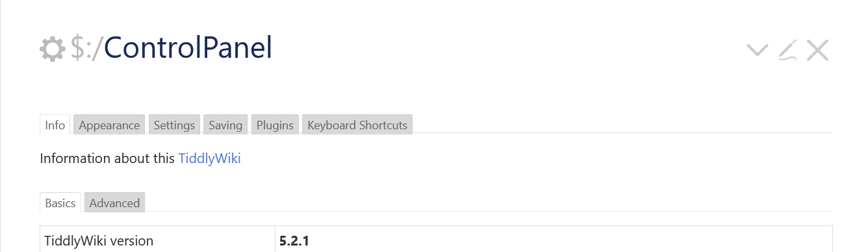Open more actions with the chevron icon

(758, 50)
